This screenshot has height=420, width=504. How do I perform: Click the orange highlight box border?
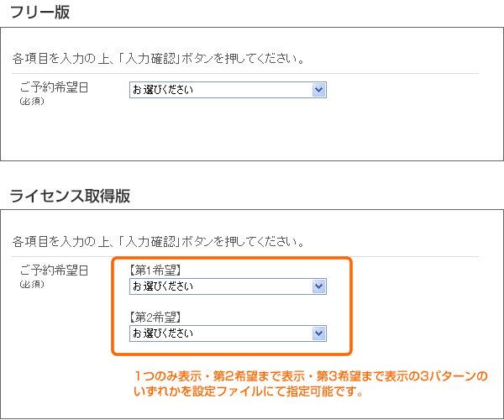pyautogui.click(x=351, y=306)
